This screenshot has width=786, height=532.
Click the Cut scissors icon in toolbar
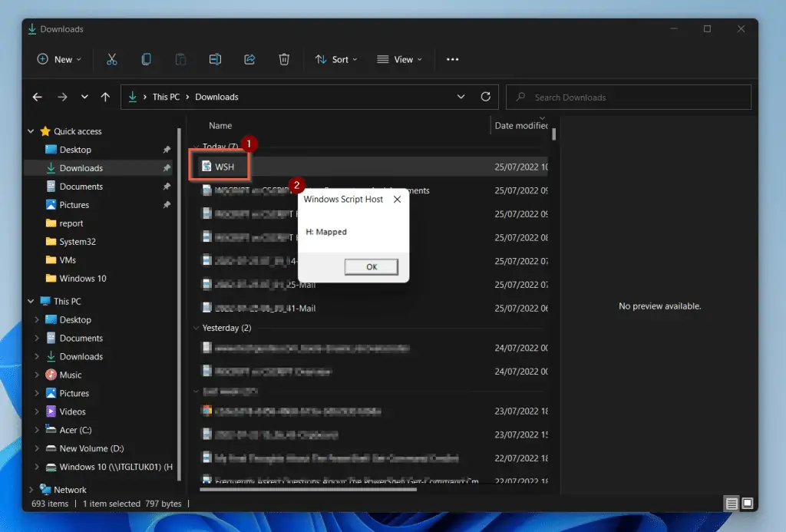click(111, 59)
